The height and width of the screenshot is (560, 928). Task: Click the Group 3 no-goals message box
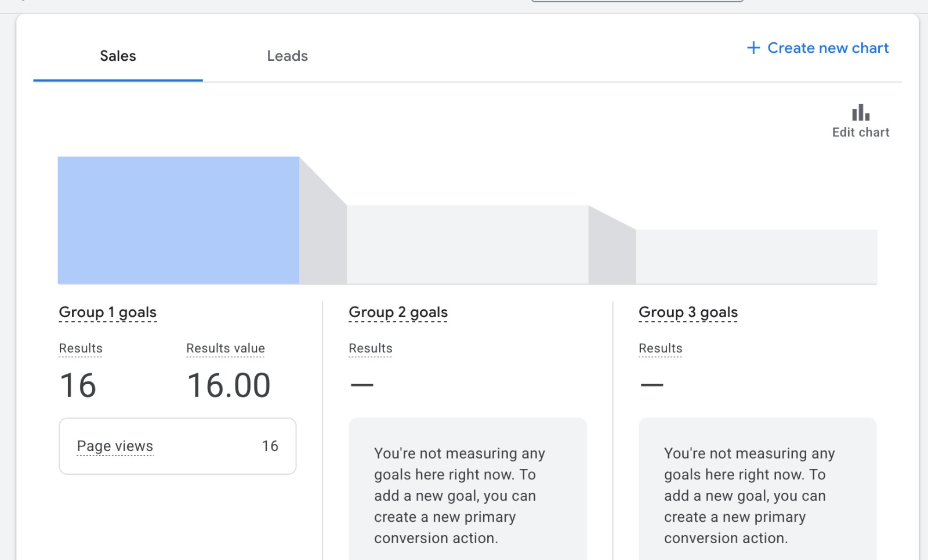coord(757,493)
